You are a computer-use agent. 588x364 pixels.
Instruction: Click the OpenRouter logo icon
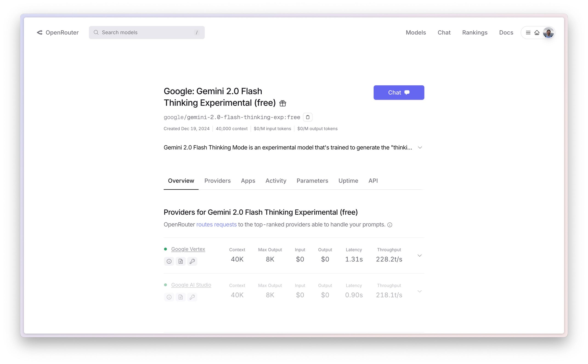pyautogui.click(x=40, y=33)
